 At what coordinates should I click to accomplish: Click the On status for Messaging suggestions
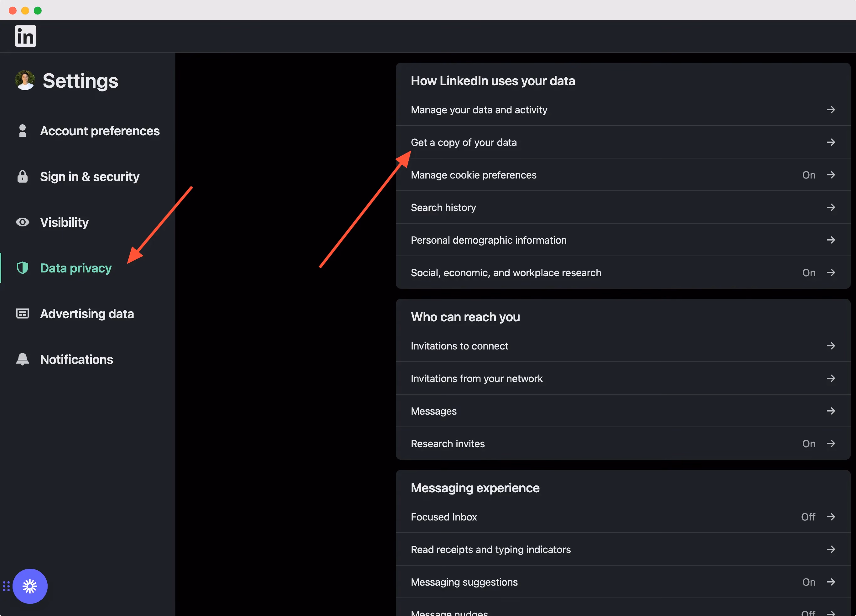(x=809, y=582)
